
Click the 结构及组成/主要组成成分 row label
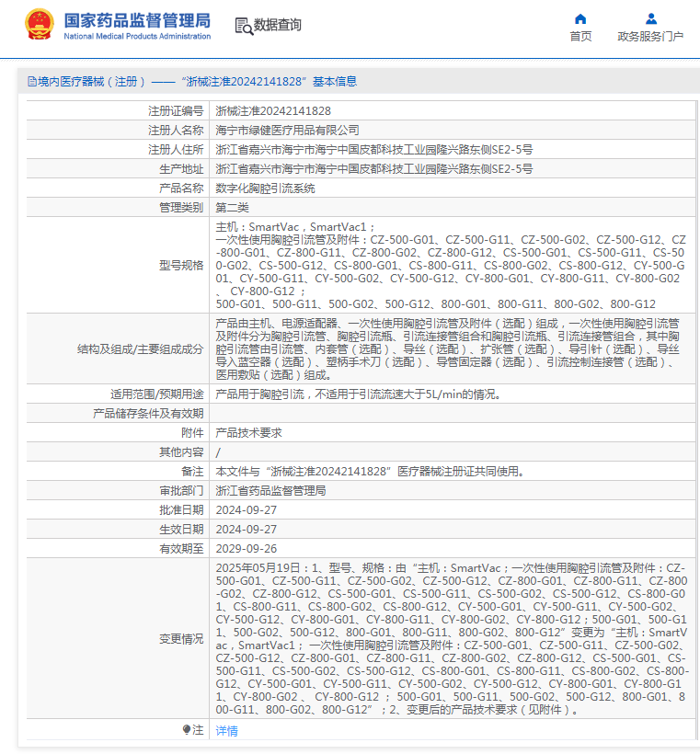point(141,349)
